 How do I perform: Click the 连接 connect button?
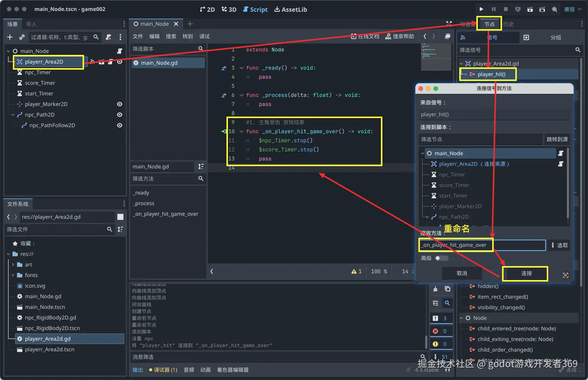(x=526, y=273)
